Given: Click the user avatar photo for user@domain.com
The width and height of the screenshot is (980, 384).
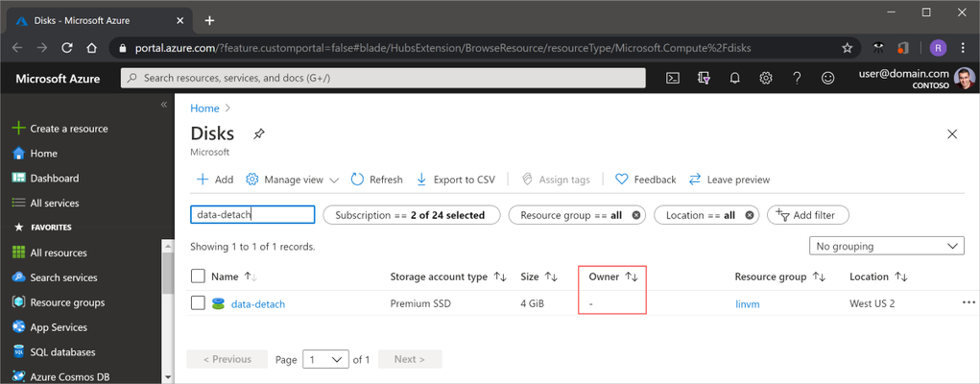Looking at the screenshot, I should pos(965,78).
